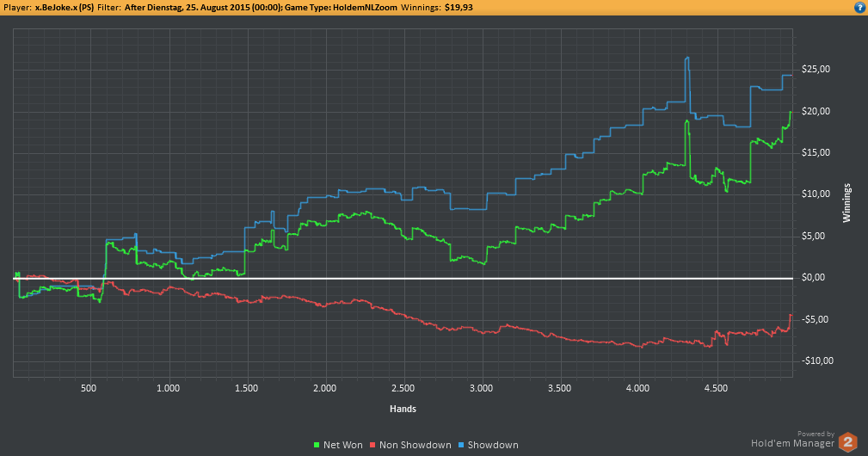Click the Powered by Hold'em Manager text

point(792,440)
